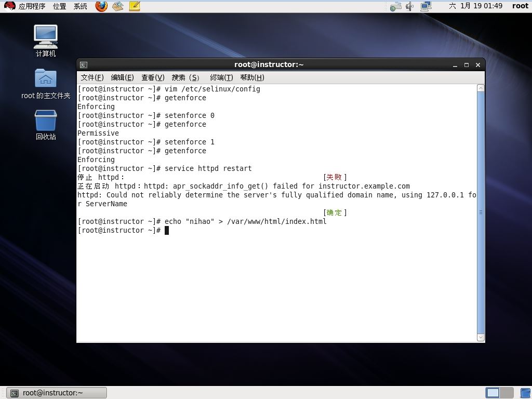Open the terminal 文件(F) menu

click(92, 78)
